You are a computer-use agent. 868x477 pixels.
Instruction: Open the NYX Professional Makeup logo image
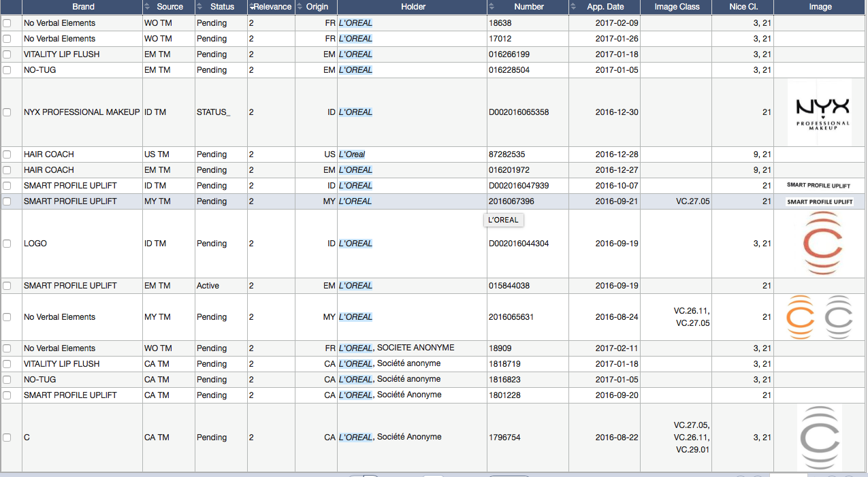pos(820,112)
